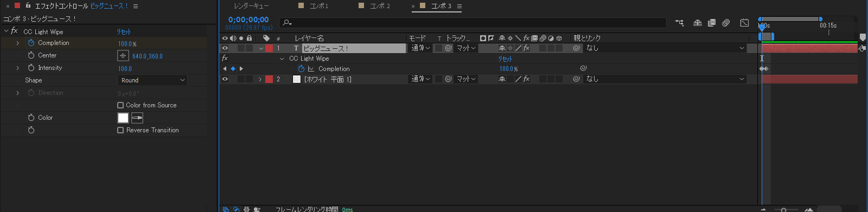Click the Completion value in the timeline
Viewport: 868px width, 212px height.
pyautogui.click(x=508, y=69)
